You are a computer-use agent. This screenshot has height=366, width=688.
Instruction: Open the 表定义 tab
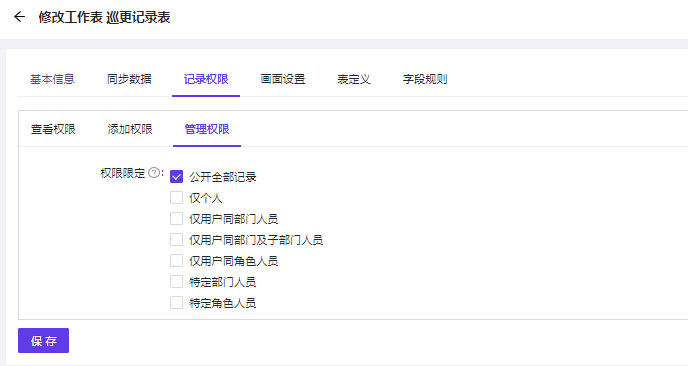click(x=354, y=79)
